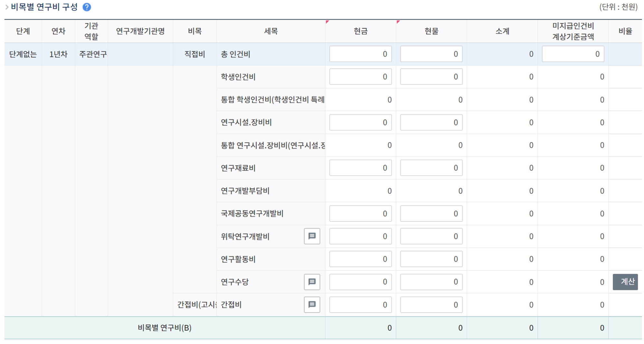644x344 pixels.
Task: Click the pink marker on 현물 column header
Action: pyautogui.click(x=398, y=22)
